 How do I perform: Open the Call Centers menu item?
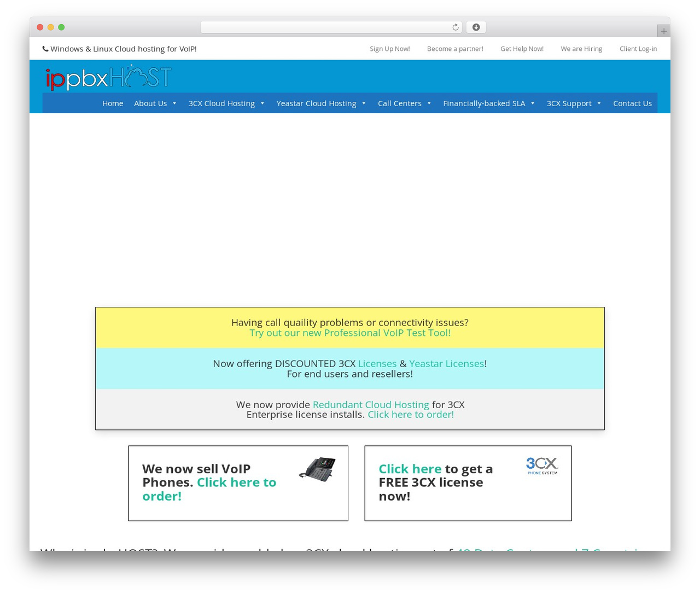pos(400,103)
